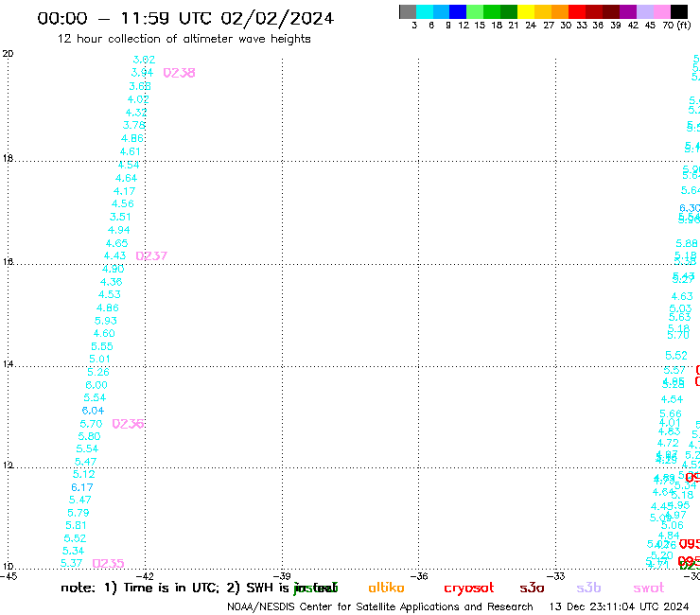Select the bright red swatch in the legend

577,11
